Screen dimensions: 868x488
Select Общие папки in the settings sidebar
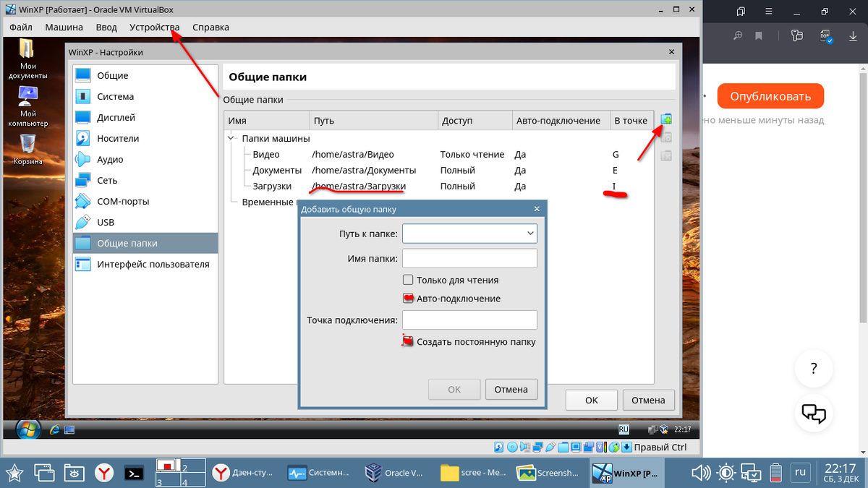point(145,243)
